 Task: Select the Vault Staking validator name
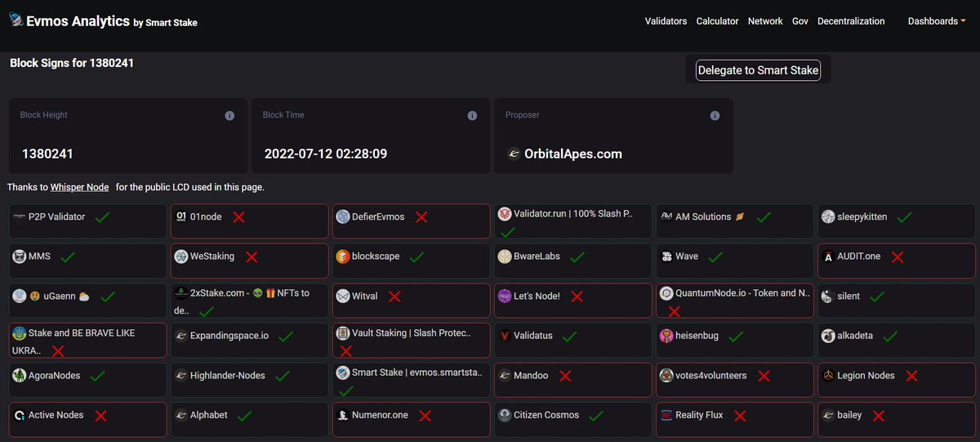pos(412,333)
